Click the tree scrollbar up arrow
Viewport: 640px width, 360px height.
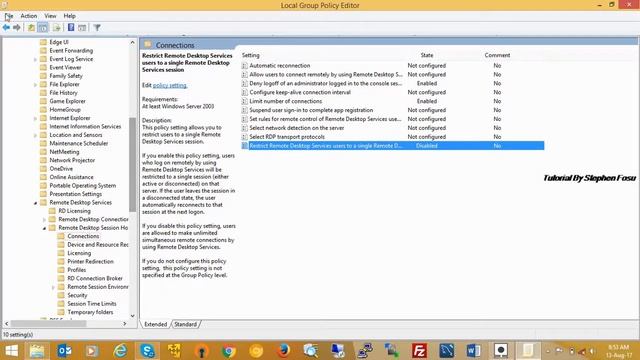click(x=133, y=42)
